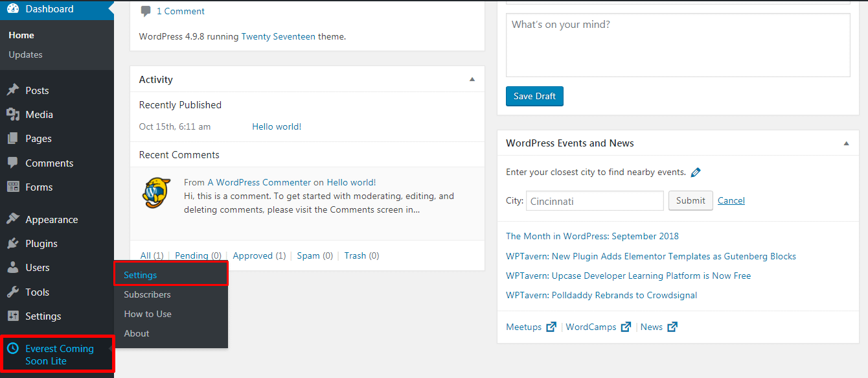Click the Everest Coming Soon clock icon

[x=13, y=349]
